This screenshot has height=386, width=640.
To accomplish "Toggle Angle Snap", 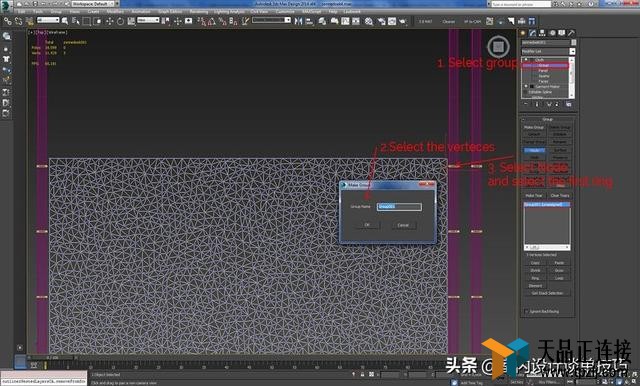I will coord(212,21).
